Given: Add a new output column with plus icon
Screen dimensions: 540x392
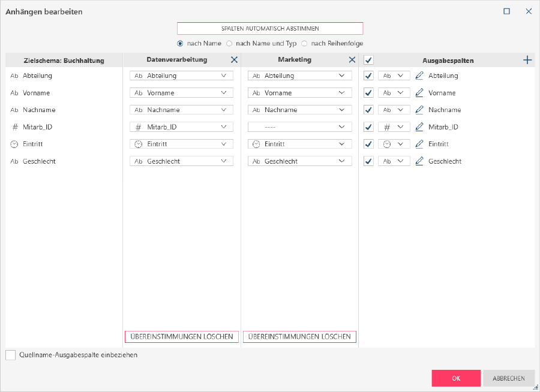Looking at the screenshot, I should pyautogui.click(x=527, y=60).
